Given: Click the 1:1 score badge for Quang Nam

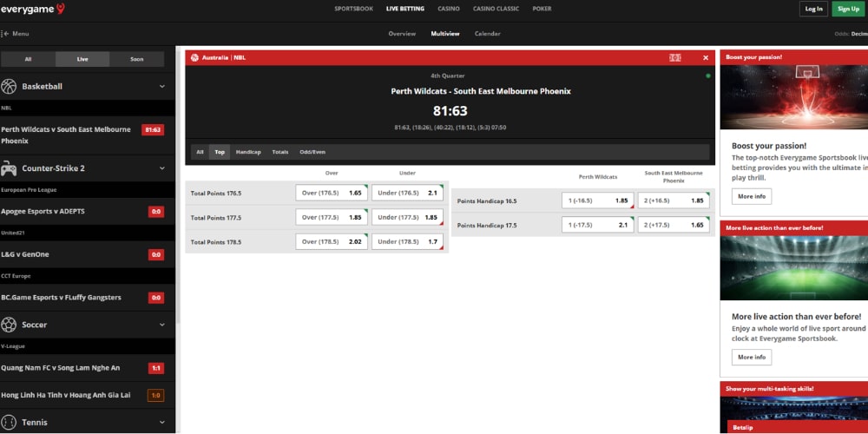Looking at the screenshot, I should click(x=155, y=368).
